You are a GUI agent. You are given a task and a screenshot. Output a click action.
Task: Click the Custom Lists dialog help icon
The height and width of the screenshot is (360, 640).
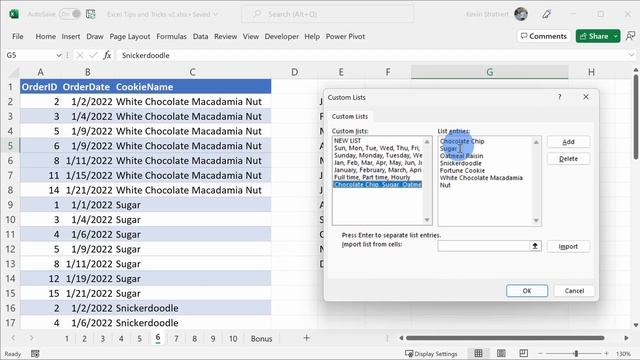560,97
